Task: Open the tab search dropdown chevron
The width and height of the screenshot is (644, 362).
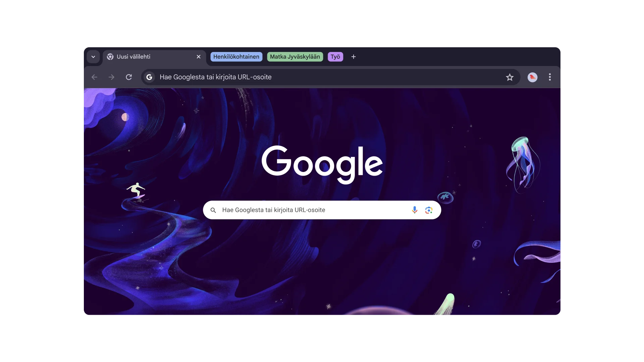Action: click(93, 57)
